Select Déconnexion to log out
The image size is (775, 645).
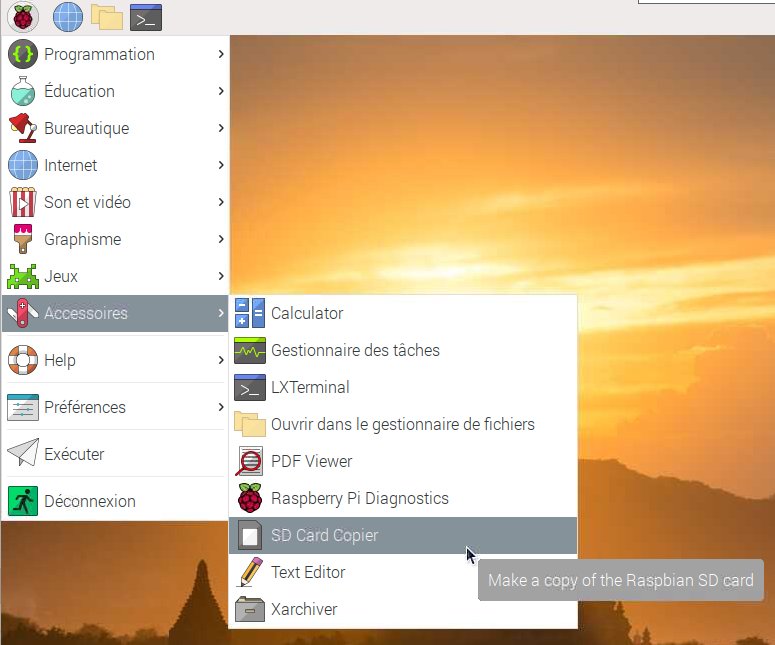[115, 501]
